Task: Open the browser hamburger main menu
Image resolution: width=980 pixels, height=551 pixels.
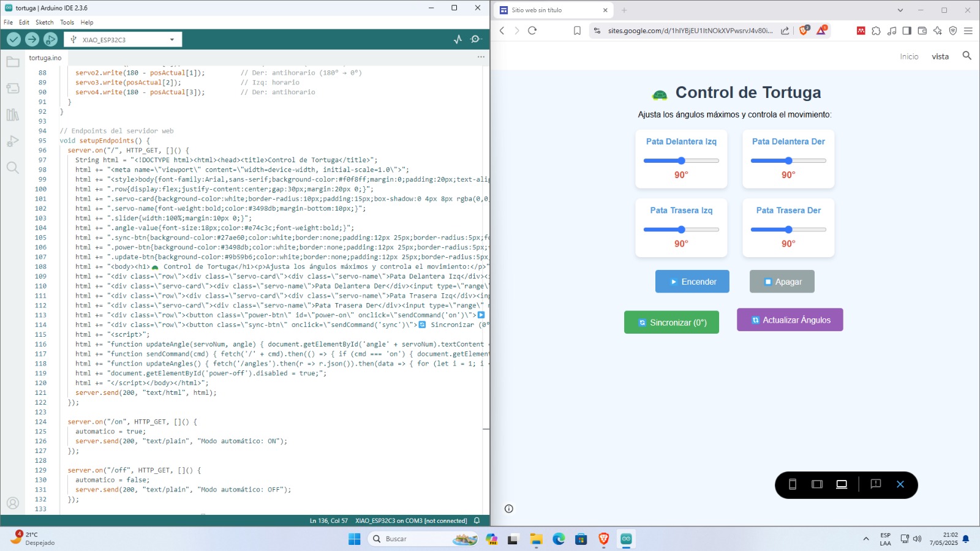Action: (x=968, y=31)
